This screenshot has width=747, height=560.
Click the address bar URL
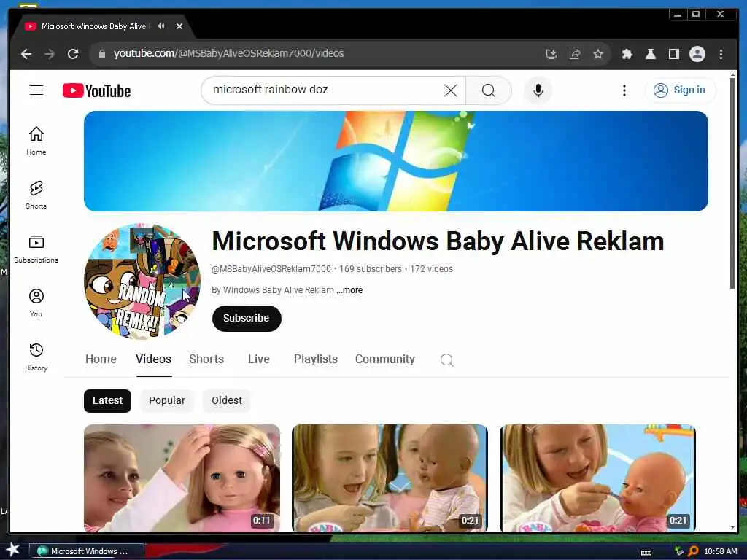click(228, 53)
